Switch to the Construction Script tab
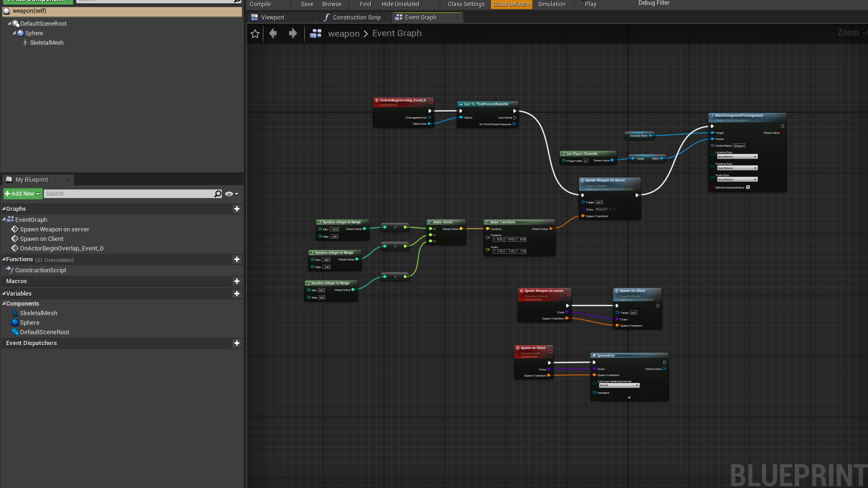 click(x=357, y=18)
